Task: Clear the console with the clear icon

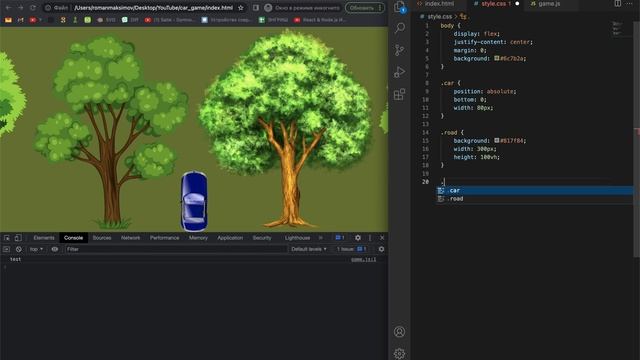Action: pyautogui.click(x=19, y=249)
